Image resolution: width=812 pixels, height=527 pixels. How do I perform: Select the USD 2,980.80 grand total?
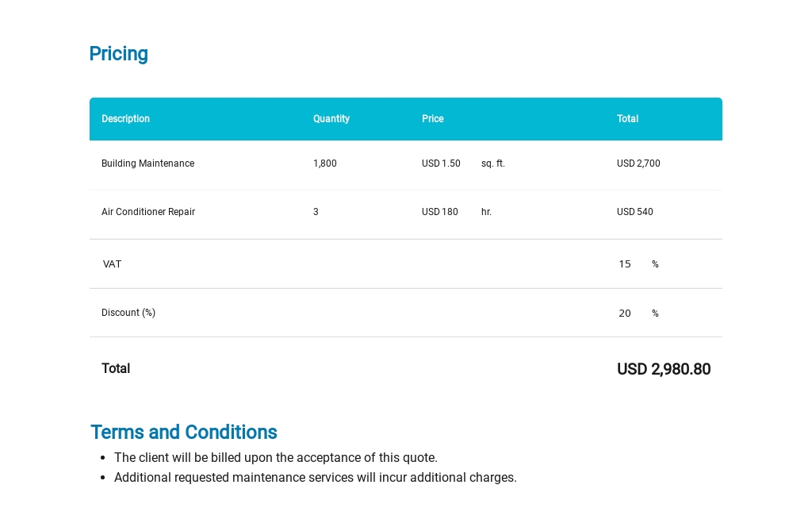[664, 369]
